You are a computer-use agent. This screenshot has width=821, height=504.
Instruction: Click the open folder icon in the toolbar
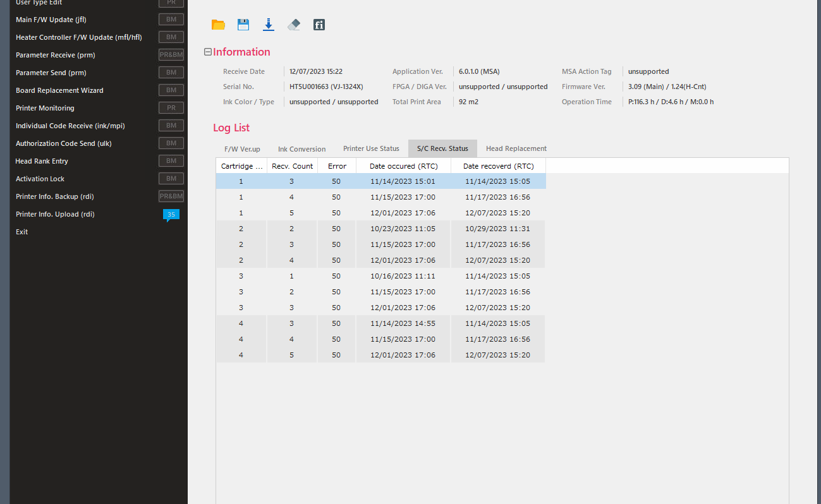click(x=218, y=25)
